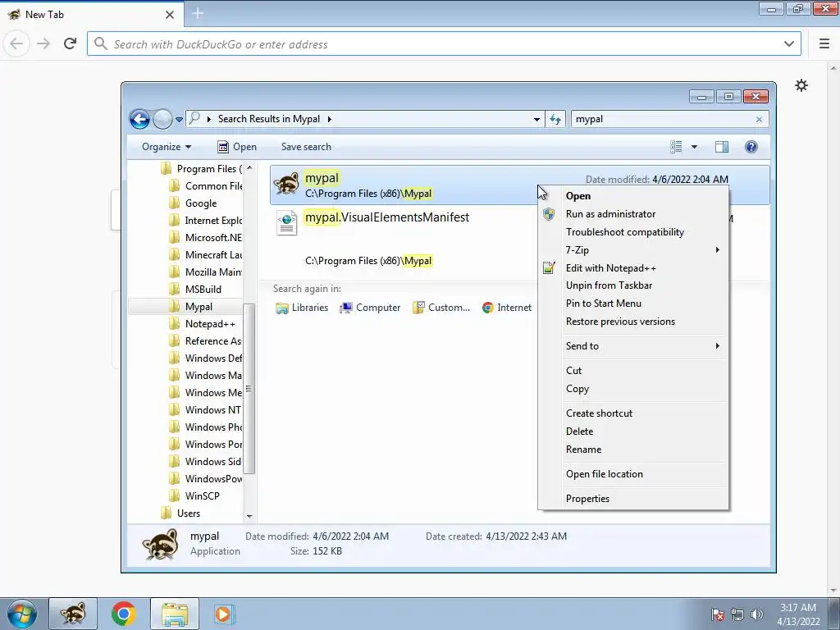Select the Windows NT folder

pyautogui.click(x=206, y=410)
